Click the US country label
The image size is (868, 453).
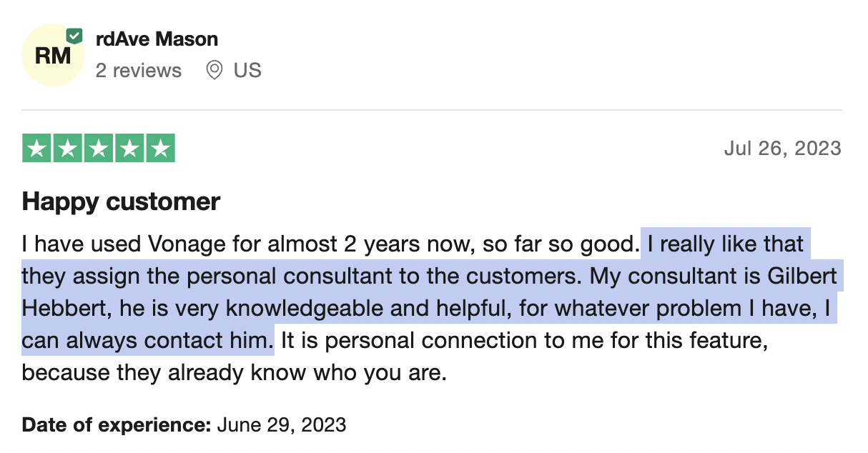(247, 71)
